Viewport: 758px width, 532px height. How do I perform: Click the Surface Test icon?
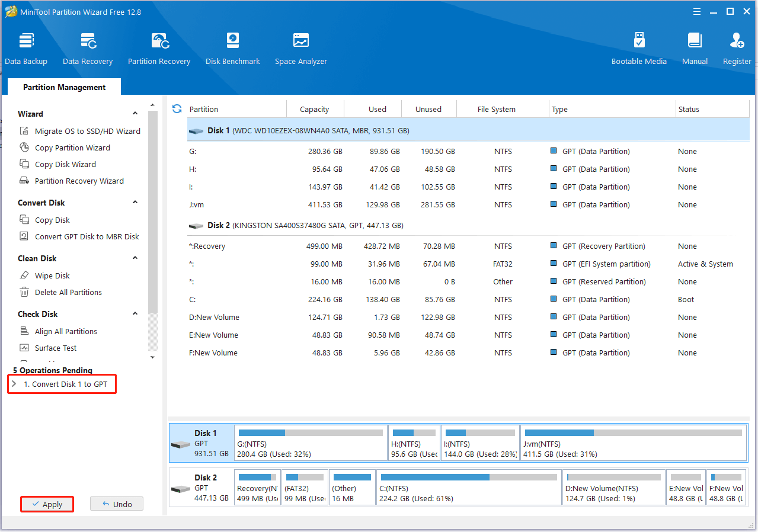coord(24,348)
